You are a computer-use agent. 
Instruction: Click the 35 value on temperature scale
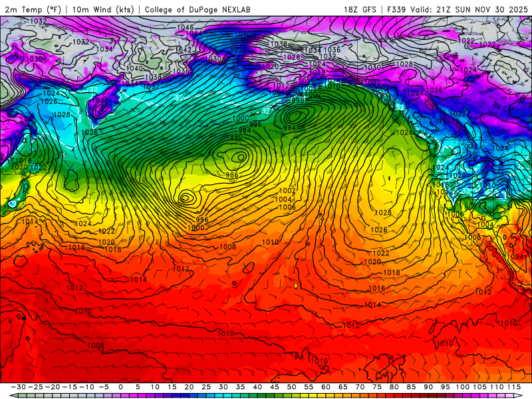pos(240,387)
